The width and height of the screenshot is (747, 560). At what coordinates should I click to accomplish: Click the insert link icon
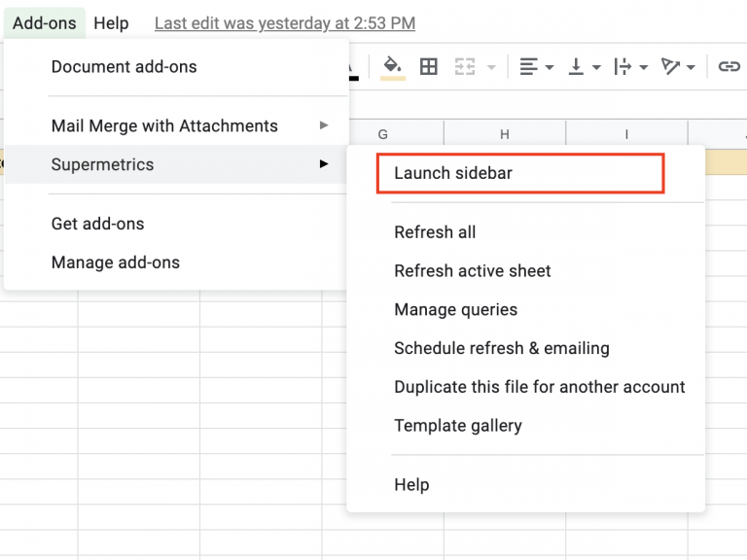coord(729,66)
